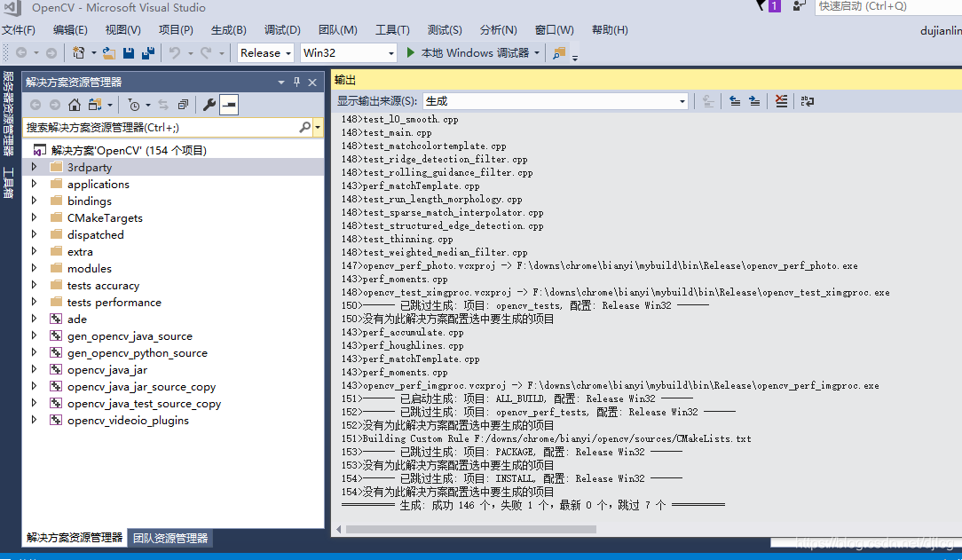Click the Solution Explorer search magnifier icon

pos(304,128)
